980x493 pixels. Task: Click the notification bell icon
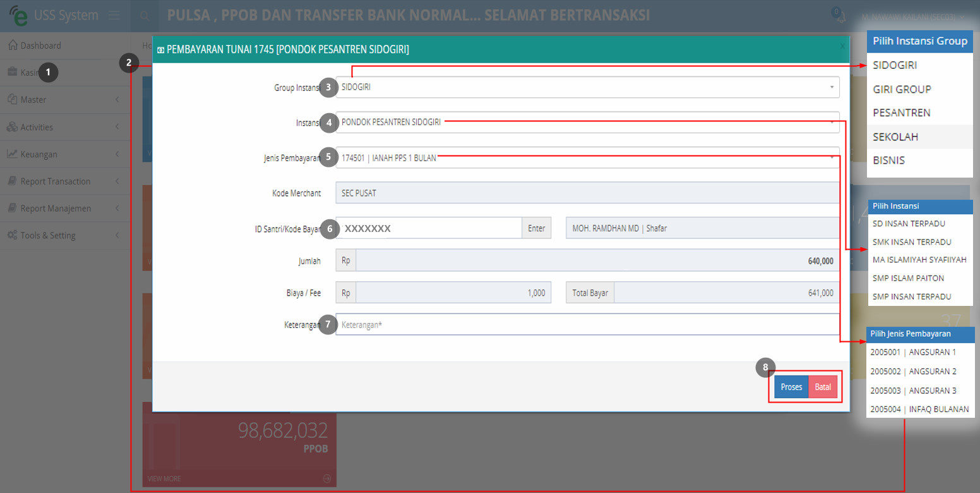(x=841, y=17)
